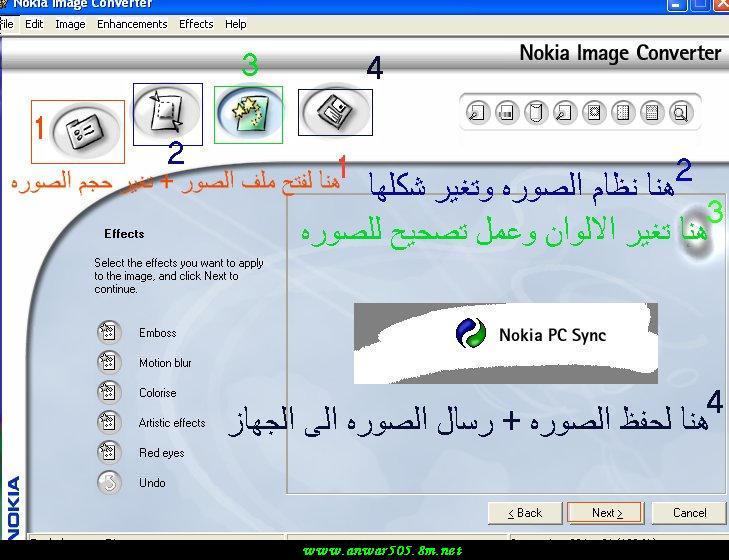Open the Image menu
Viewport: 729px width, 560px height.
(70, 24)
